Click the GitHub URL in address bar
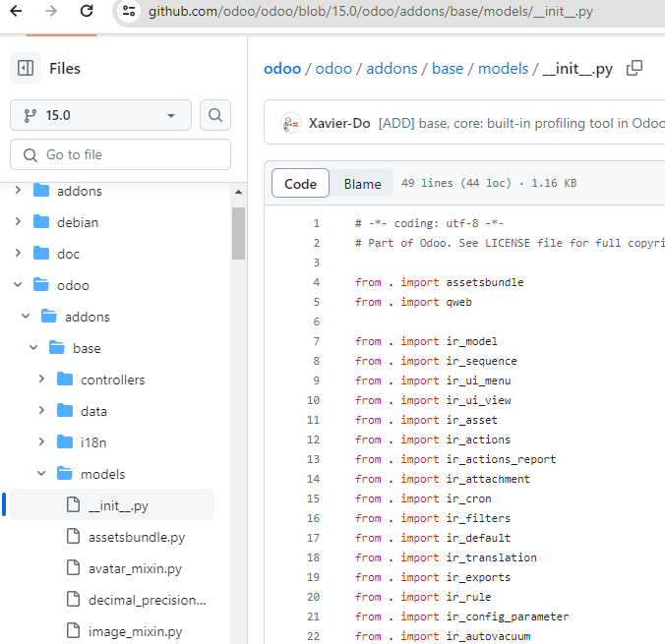 pos(370,11)
